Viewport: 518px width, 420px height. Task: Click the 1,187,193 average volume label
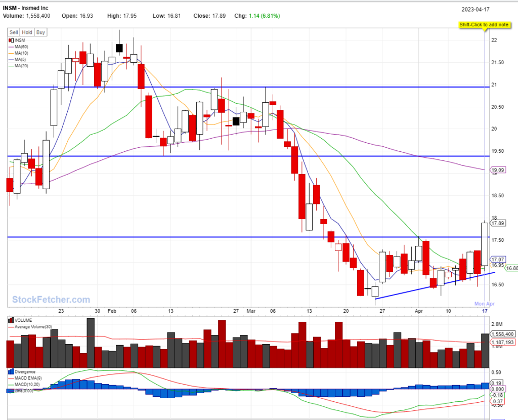502,343
